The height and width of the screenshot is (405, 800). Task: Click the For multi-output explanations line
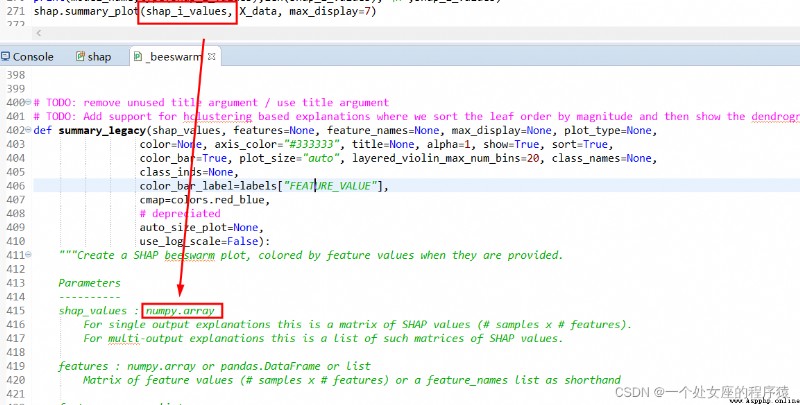pyautogui.click(x=323, y=338)
